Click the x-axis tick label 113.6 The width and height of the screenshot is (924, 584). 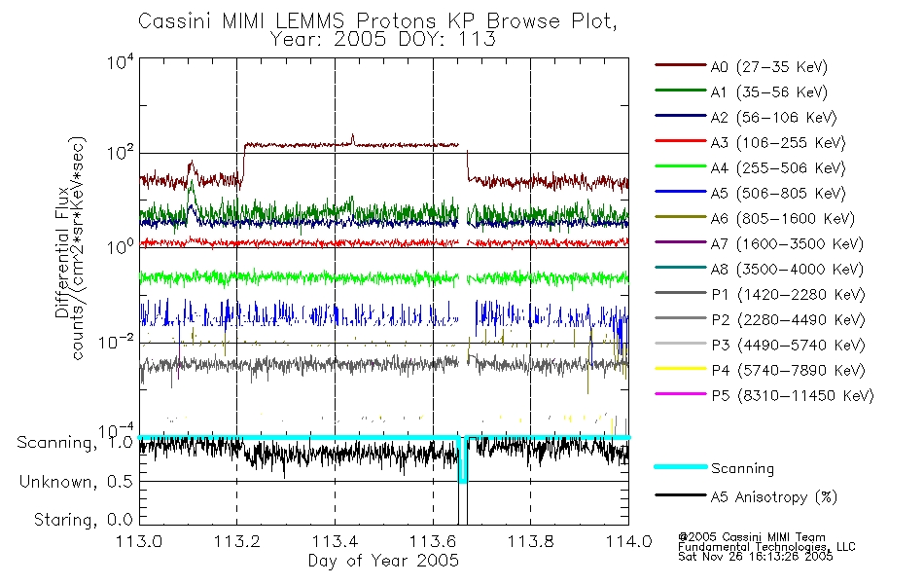coord(433,541)
